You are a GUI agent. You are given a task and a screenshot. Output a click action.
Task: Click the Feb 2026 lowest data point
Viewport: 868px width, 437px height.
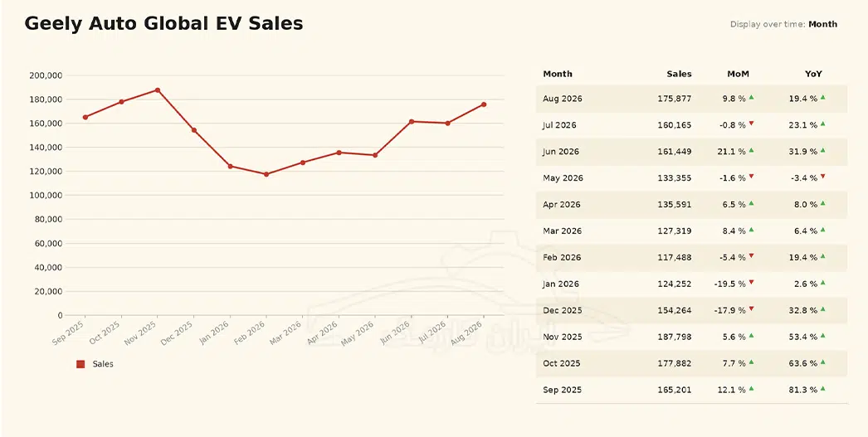click(x=266, y=174)
